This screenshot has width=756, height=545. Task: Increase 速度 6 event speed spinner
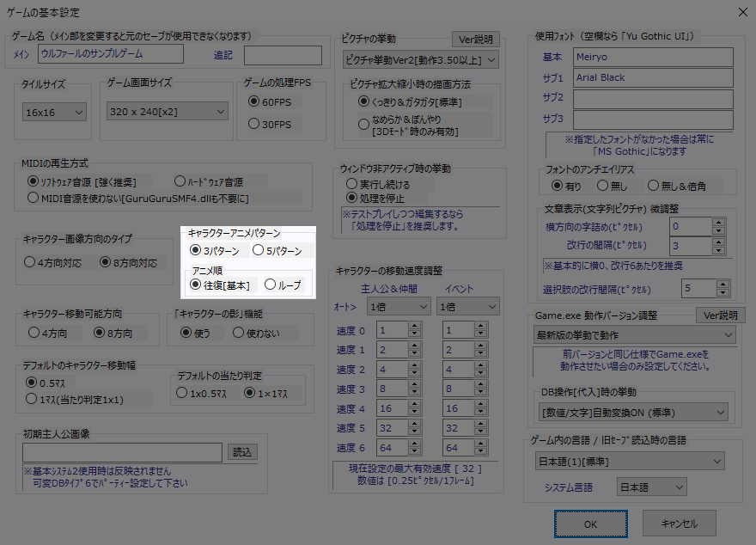coord(481,444)
